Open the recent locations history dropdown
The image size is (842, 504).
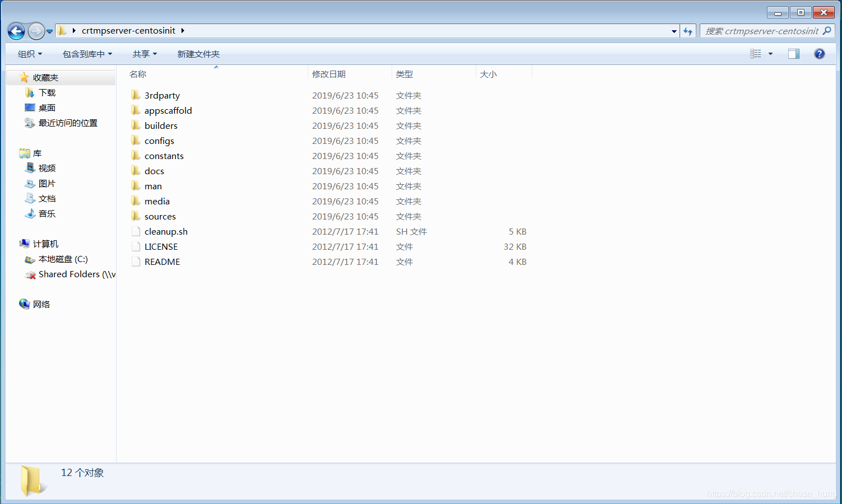[x=49, y=31]
